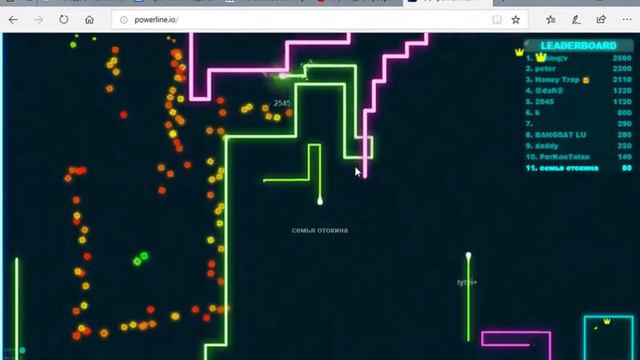Click the white snake head above "семья отокина"
Screen dimensions: 640x360
[x=320, y=200]
